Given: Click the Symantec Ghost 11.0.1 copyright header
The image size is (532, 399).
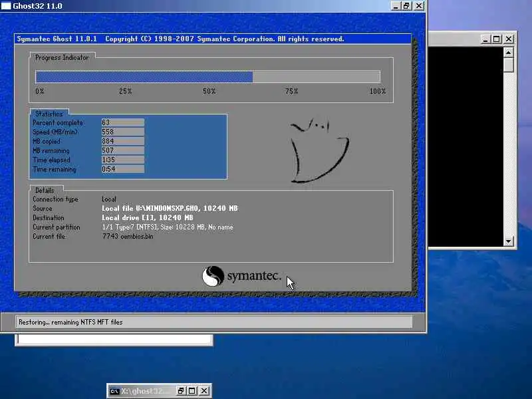Looking at the screenshot, I should tap(180, 39).
